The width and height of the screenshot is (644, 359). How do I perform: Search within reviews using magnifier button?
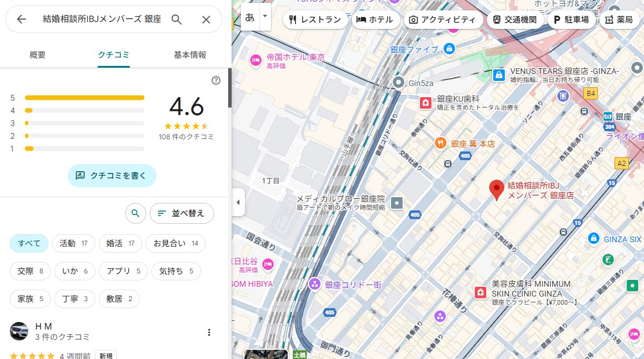click(135, 213)
